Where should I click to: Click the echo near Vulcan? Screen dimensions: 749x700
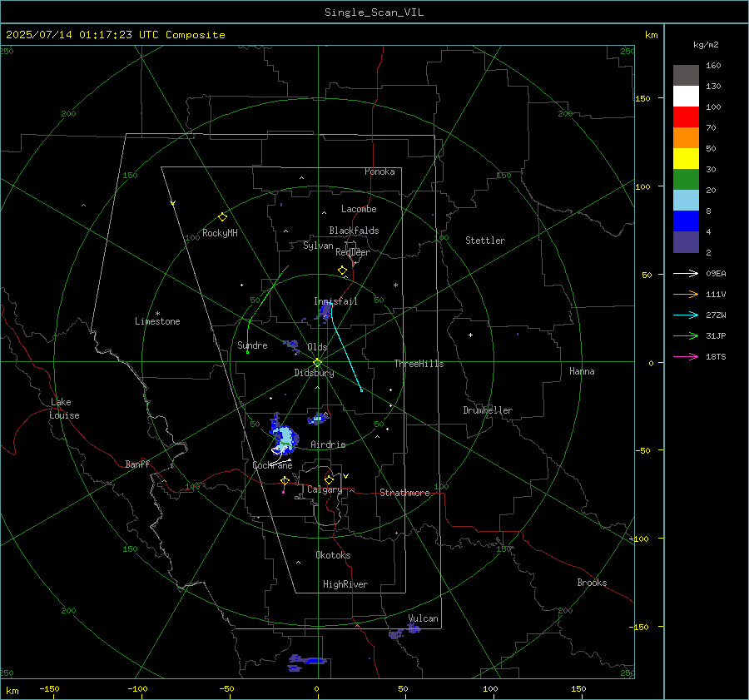click(413, 628)
